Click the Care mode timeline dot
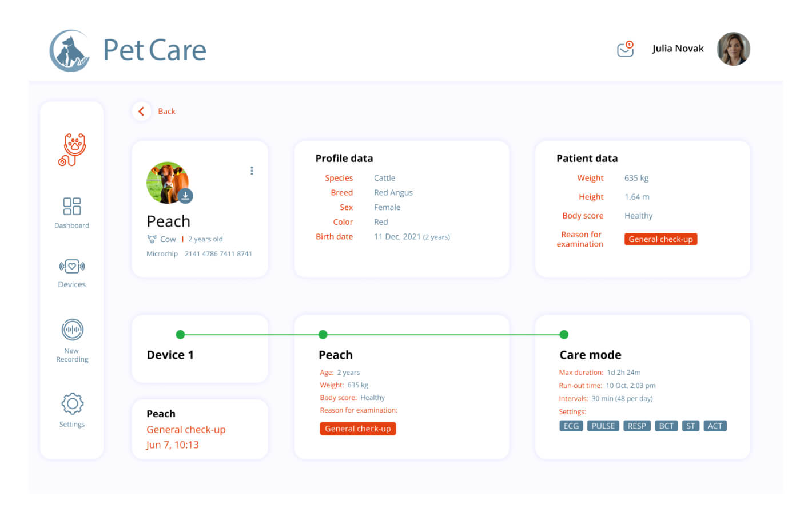Screen dimensions: 812x515 tap(564, 335)
